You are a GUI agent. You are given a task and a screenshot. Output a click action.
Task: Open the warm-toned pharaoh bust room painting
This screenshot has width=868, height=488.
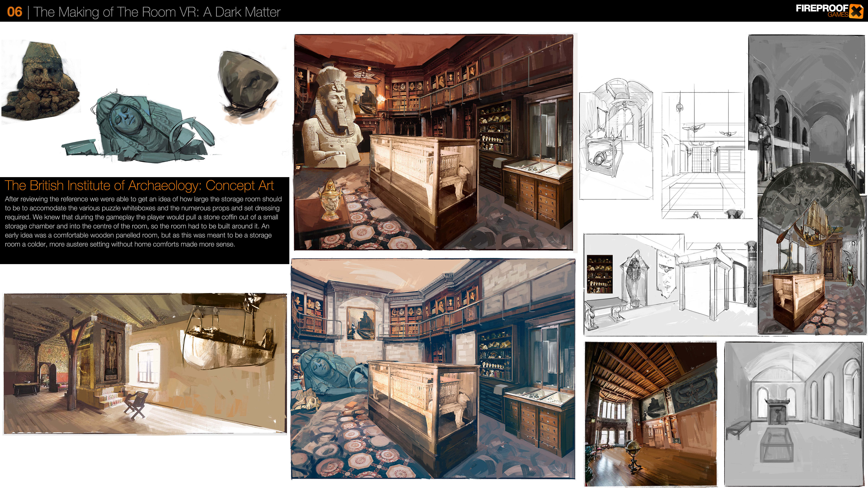point(434,142)
